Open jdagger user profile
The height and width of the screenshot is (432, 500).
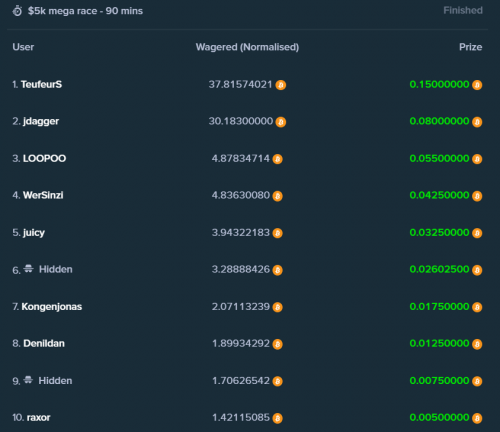pos(41,122)
